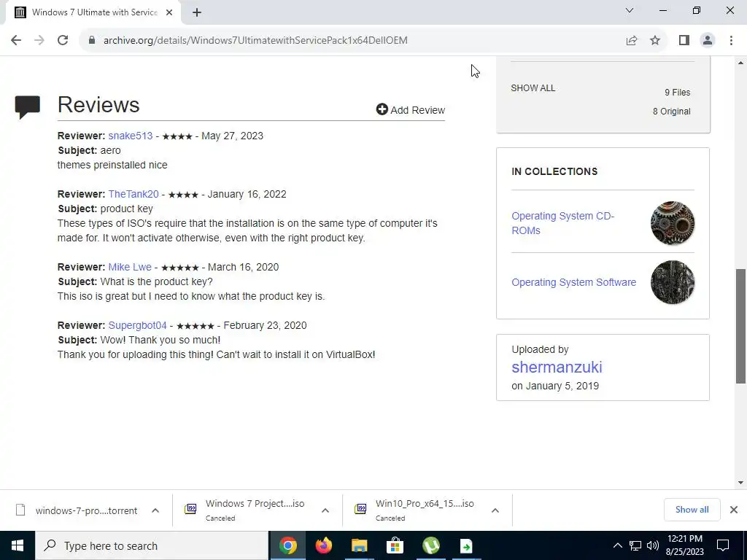Click the browser forward arrow

[x=39, y=41]
